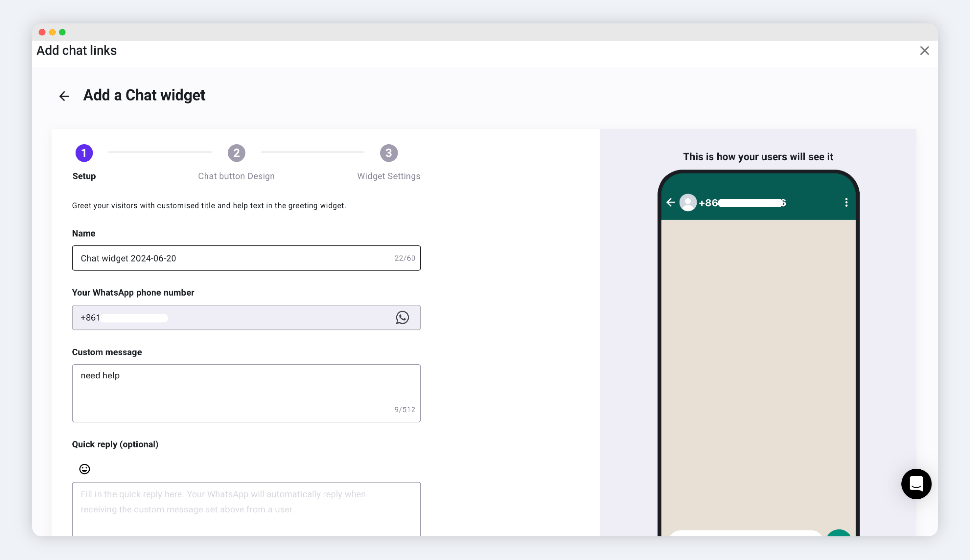Click the three-dot menu in phone preview
This screenshot has width=970, height=560.
click(x=846, y=203)
